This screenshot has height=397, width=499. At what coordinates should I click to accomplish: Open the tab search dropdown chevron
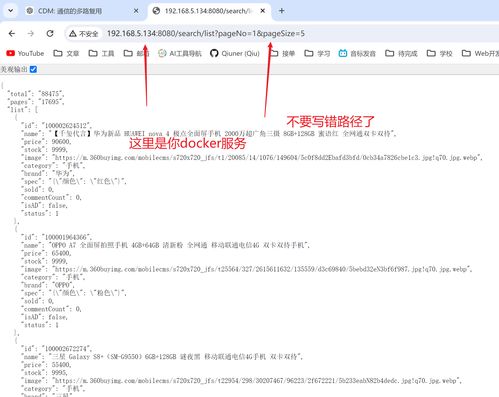click(11, 11)
